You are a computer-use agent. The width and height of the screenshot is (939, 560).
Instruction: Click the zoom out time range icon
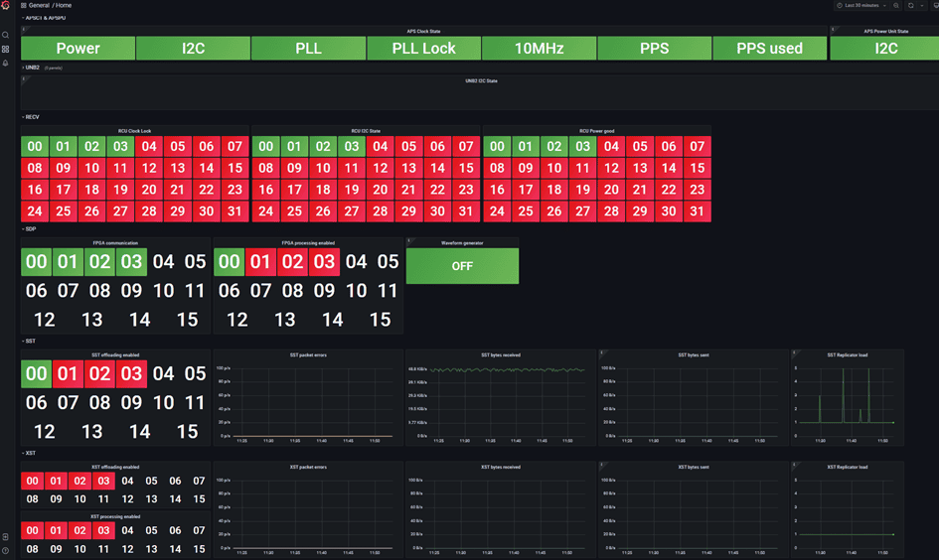click(x=896, y=5)
